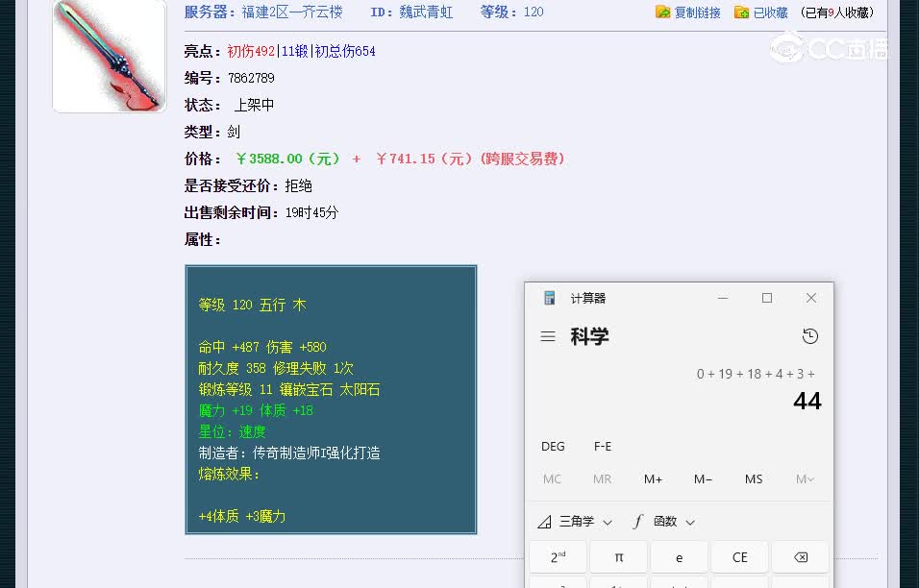
Task: Click the price ¥3588.00（元）
Action: point(287,159)
